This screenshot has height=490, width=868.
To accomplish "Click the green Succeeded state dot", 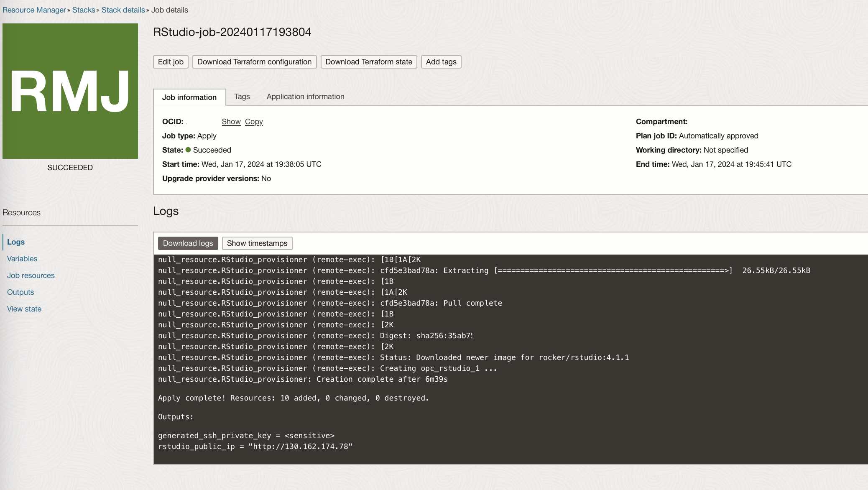I will pyautogui.click(x=188, y=150).
